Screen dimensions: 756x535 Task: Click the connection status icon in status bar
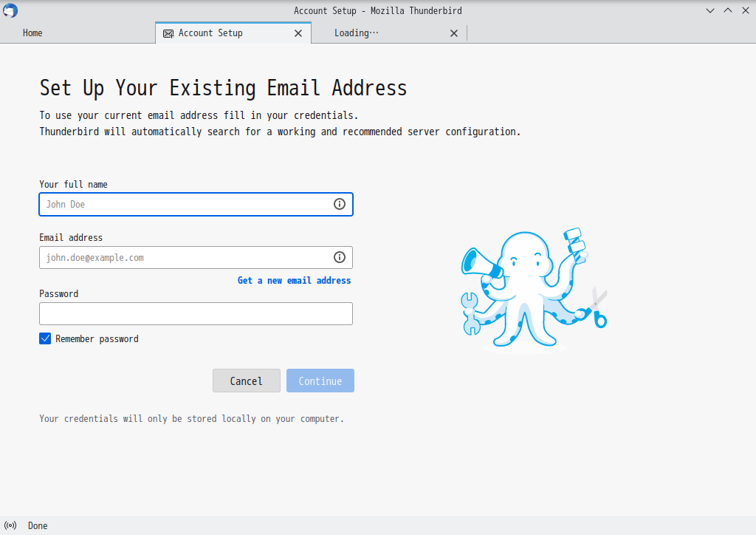point(10,525)
